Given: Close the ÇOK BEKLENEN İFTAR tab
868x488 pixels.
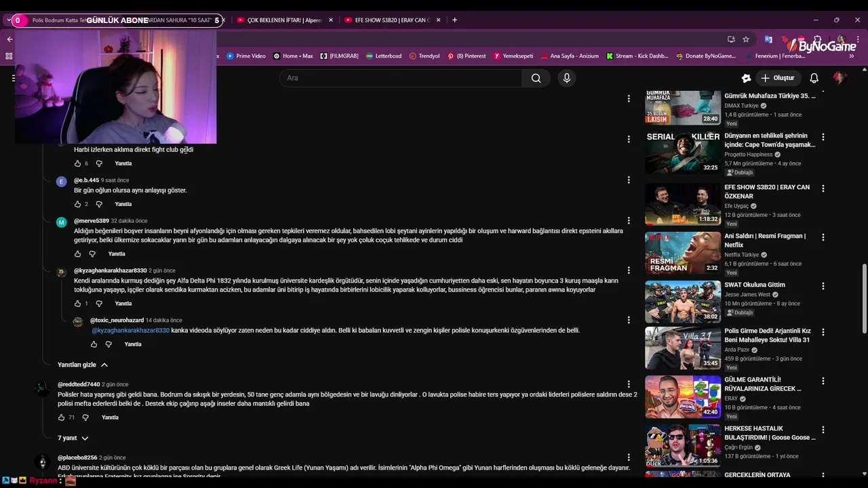Looking at the screenshot, I should [x=331, y=20].
